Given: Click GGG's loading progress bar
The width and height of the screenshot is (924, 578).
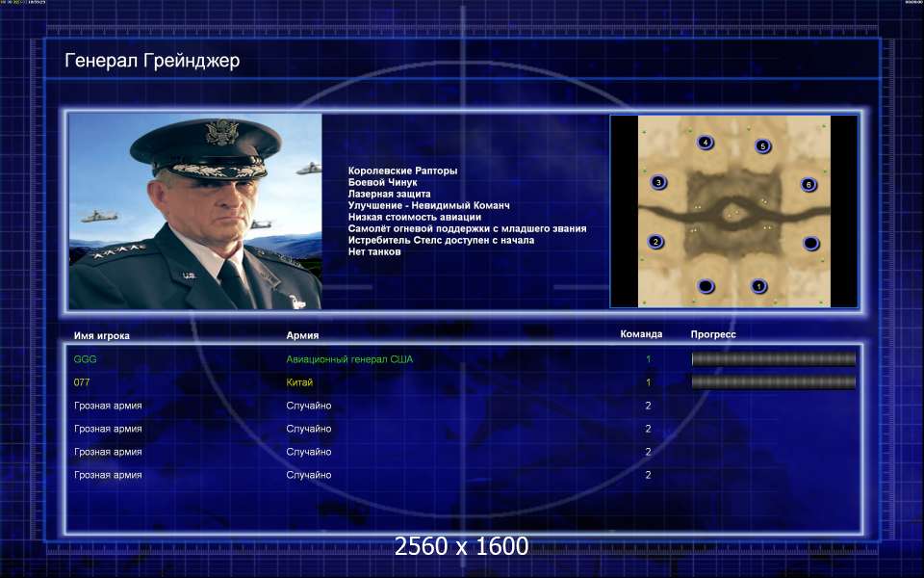Looking at the screenshot, I should pyautogui.click(x=773, y=359).
